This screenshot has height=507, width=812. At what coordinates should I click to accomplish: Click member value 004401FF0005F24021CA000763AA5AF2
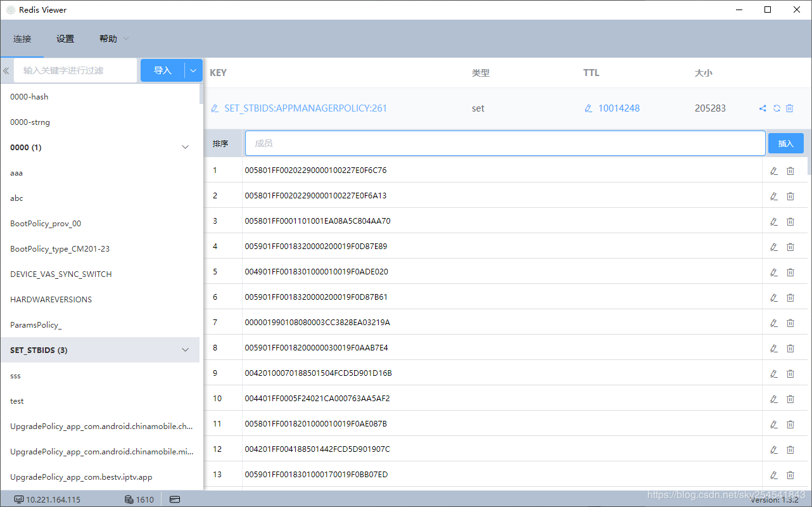[x=317, y=399]
